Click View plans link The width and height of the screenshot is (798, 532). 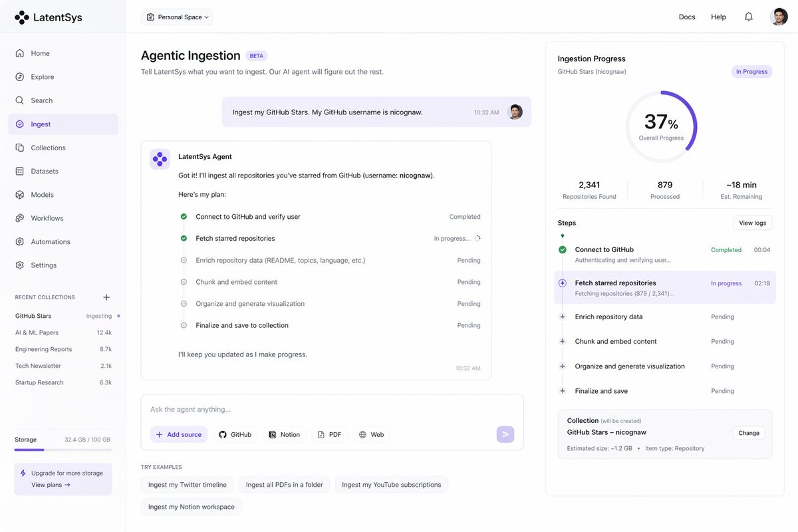51,485
